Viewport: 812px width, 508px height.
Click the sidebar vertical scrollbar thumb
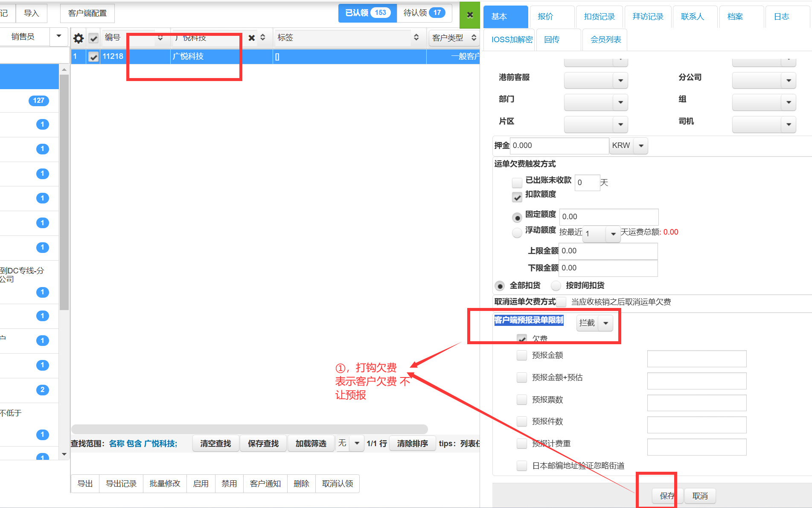coord(64,192)
